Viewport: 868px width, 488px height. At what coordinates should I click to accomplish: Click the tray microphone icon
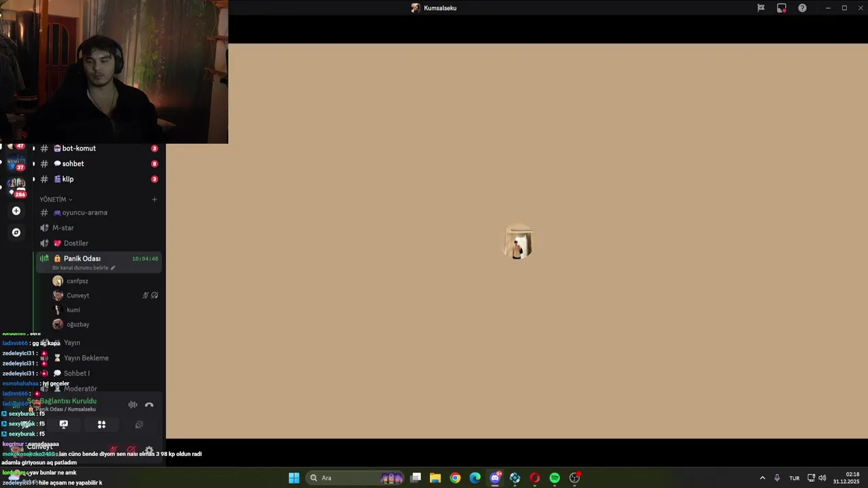[x=777, y=478]
